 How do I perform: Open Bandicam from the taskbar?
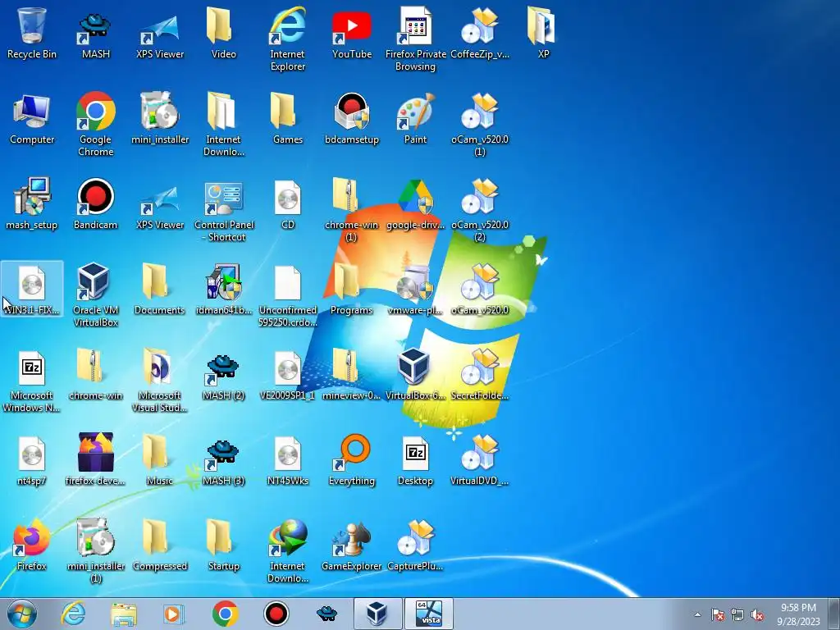(276, 614)
